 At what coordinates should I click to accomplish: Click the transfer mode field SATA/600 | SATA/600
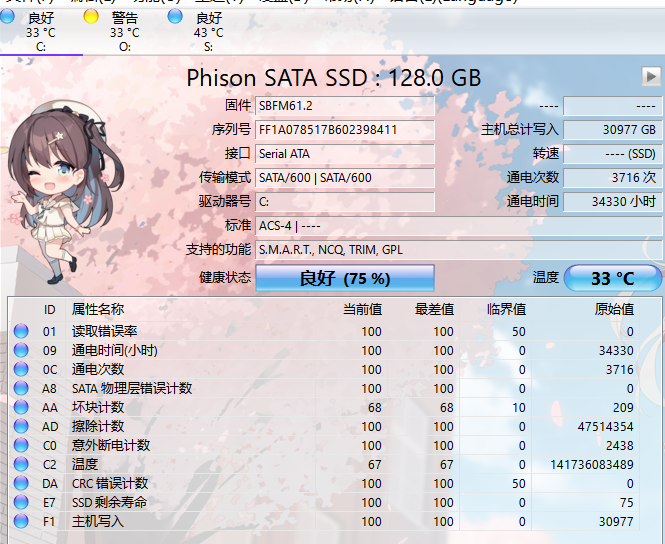[345, 178]
